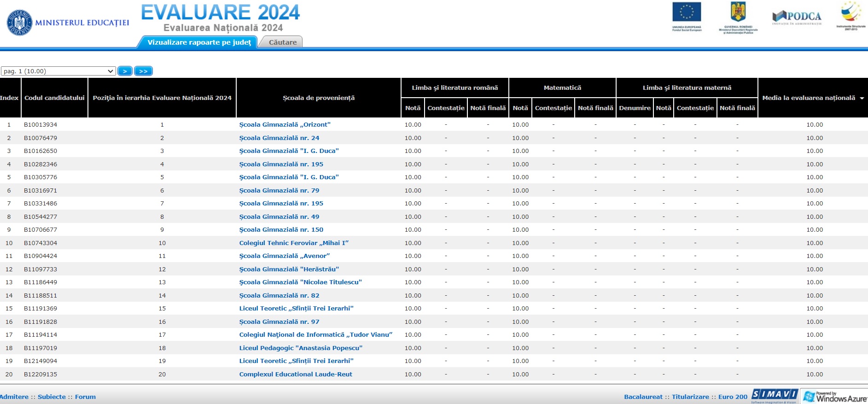The height and width of the screenshot is (404, 868).
Task: Click Limba și literatura română header
Action: click(455, 88)
